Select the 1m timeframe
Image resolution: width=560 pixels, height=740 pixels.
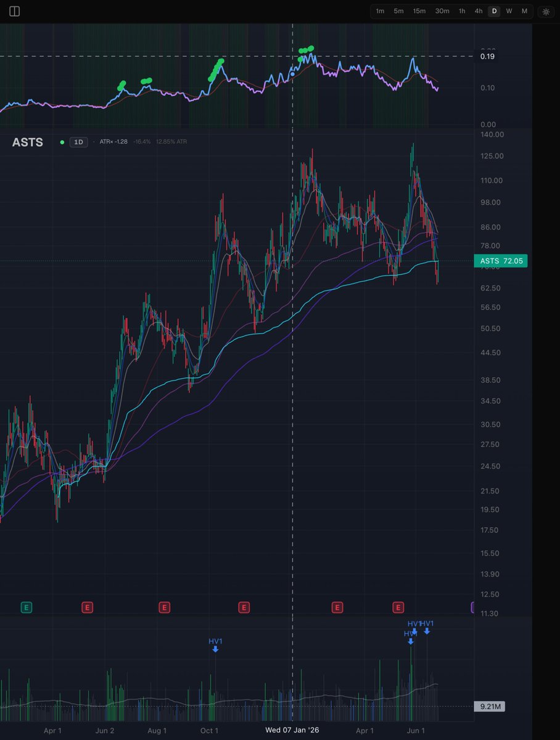pos(380,11)
